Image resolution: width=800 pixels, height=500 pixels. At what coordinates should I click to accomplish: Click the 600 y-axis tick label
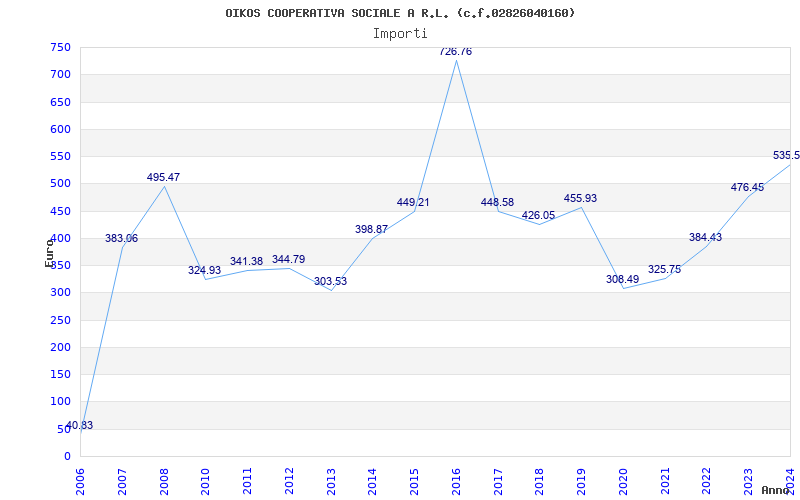[60, 130]
